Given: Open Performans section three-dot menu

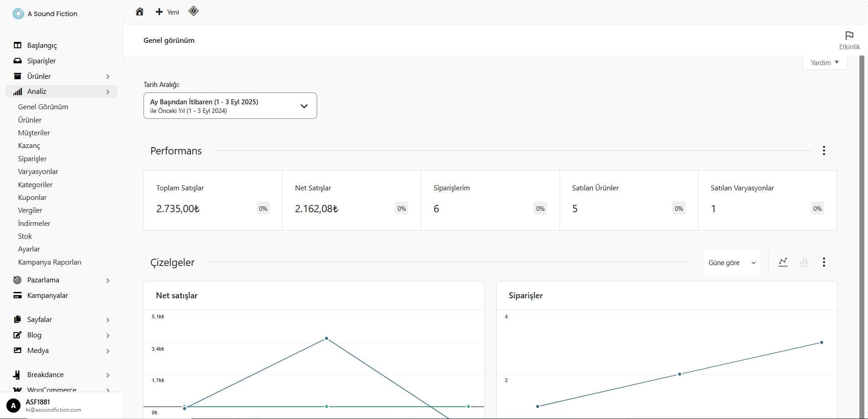Looking at the screenshot, I should pyautogui.click(x=823, y=151).
